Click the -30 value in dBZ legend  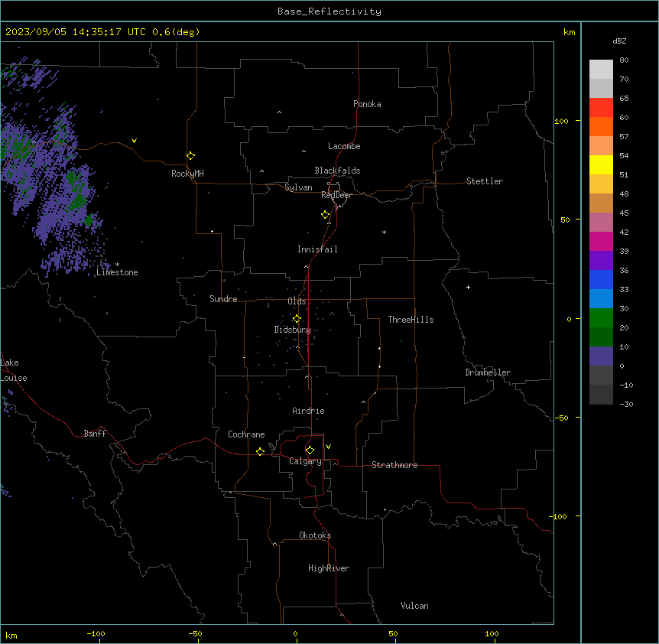click(626, 404)
